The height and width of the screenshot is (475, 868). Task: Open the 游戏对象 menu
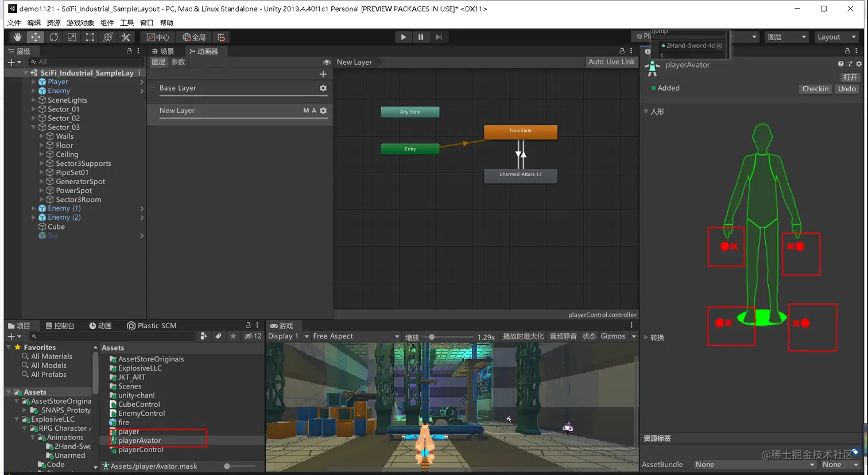pos(80,23)
